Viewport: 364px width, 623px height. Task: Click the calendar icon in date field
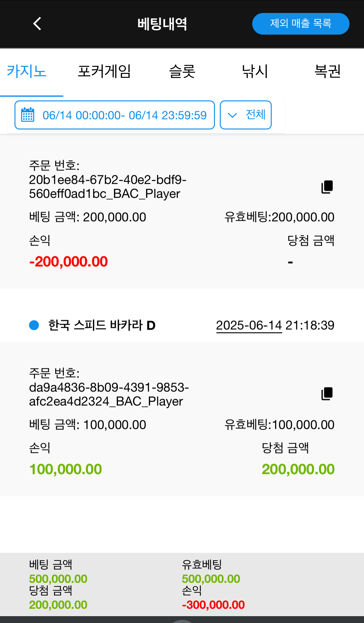click(27, 115)
